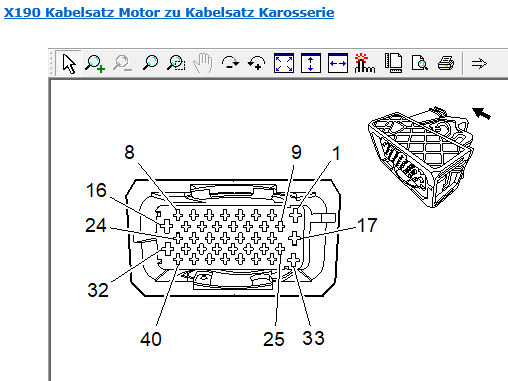Print the diagram with the printer icon

point(446,63)
